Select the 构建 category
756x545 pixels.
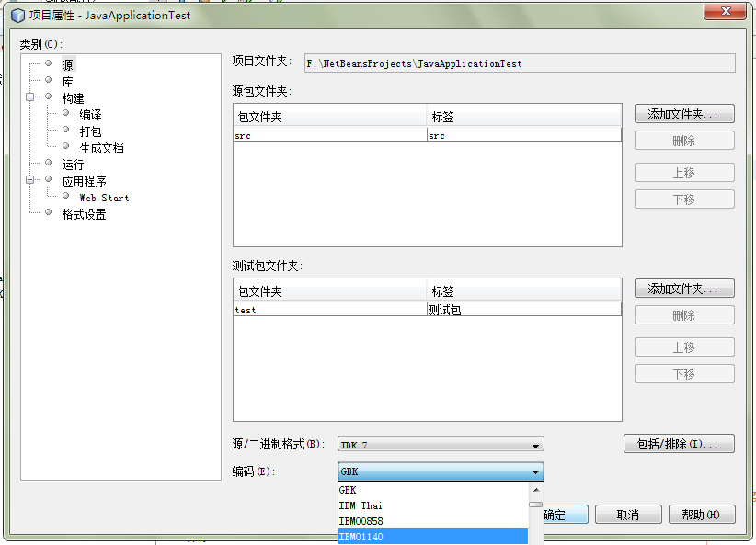coord(73,98)
